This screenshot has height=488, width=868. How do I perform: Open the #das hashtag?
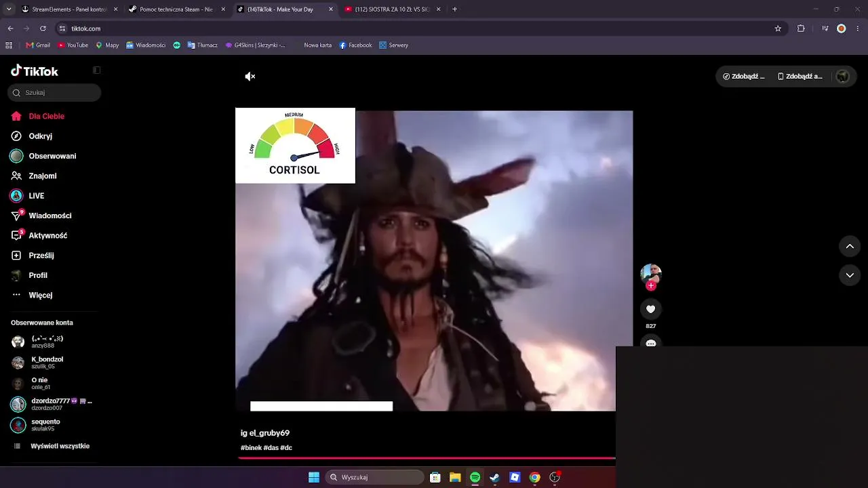[271, 448]
